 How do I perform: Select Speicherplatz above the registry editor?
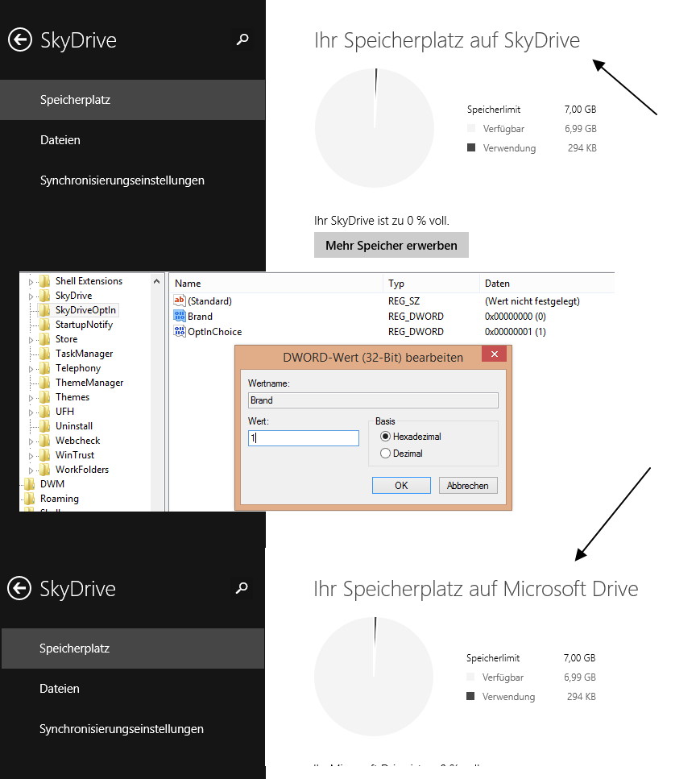coord(133,100)
